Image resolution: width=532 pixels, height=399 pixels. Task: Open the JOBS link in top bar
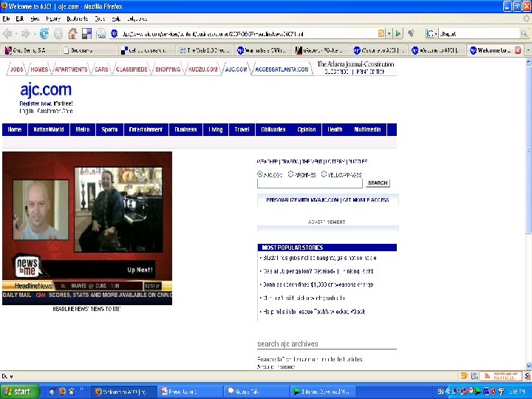[x=16, y=69]
